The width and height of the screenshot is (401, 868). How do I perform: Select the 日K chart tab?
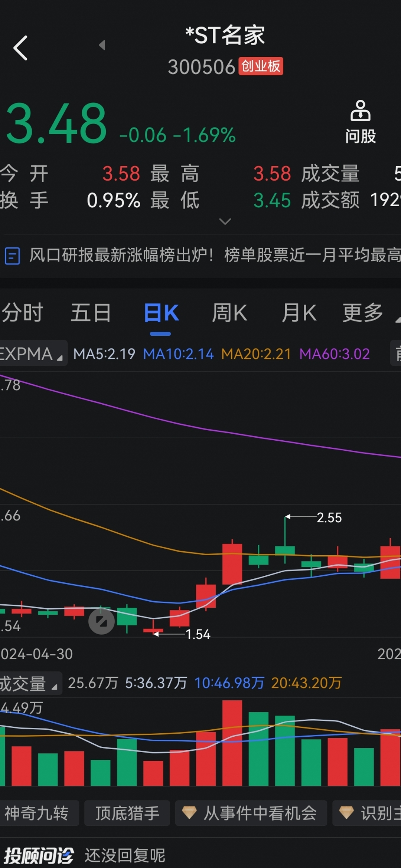click(161, 312)
